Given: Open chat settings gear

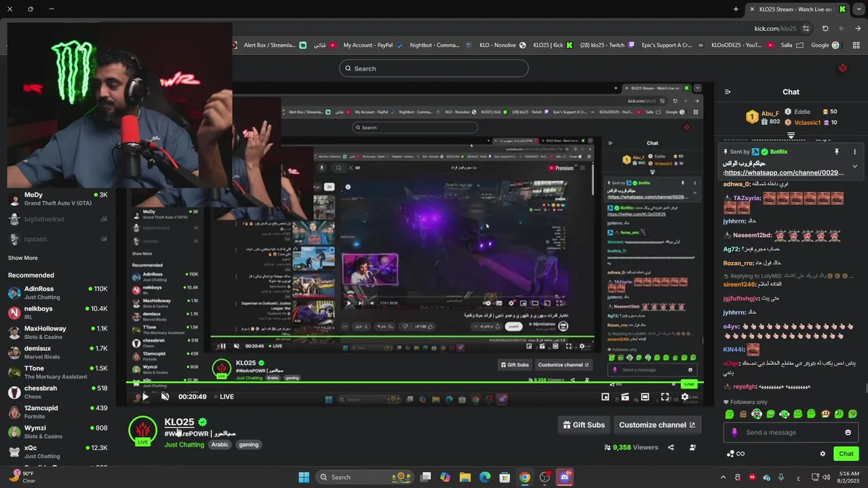Looking at the screenshot, I should [823, 453].
